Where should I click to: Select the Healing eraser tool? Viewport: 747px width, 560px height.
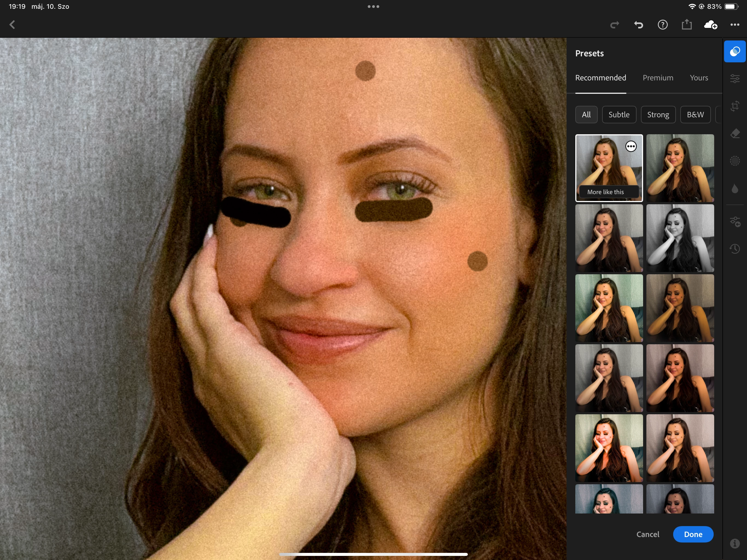(734, 133)
